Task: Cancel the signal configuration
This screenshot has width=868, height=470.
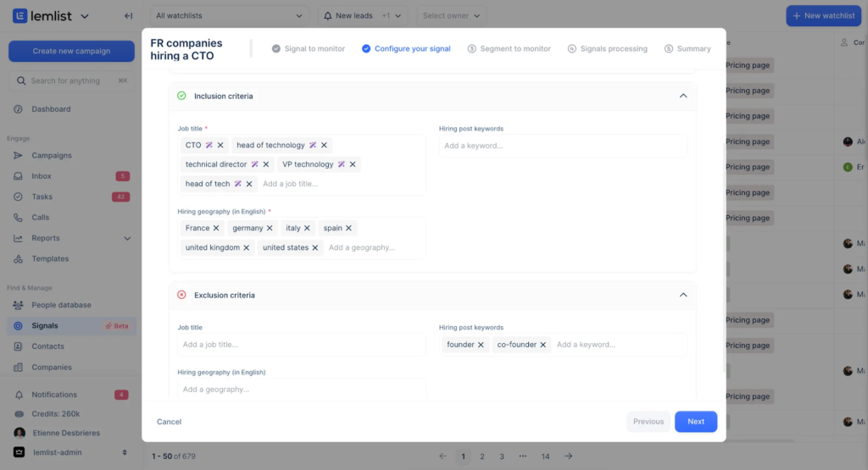Action: [169, 422]
